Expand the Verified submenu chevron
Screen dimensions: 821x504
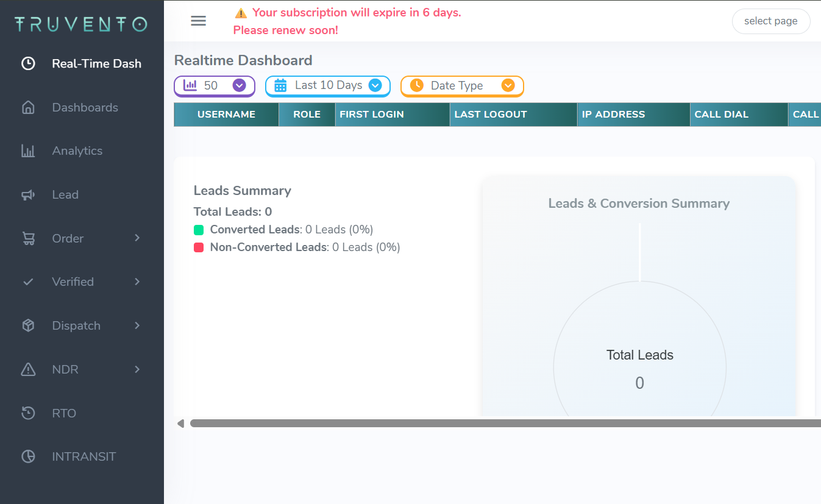(137, 282)
